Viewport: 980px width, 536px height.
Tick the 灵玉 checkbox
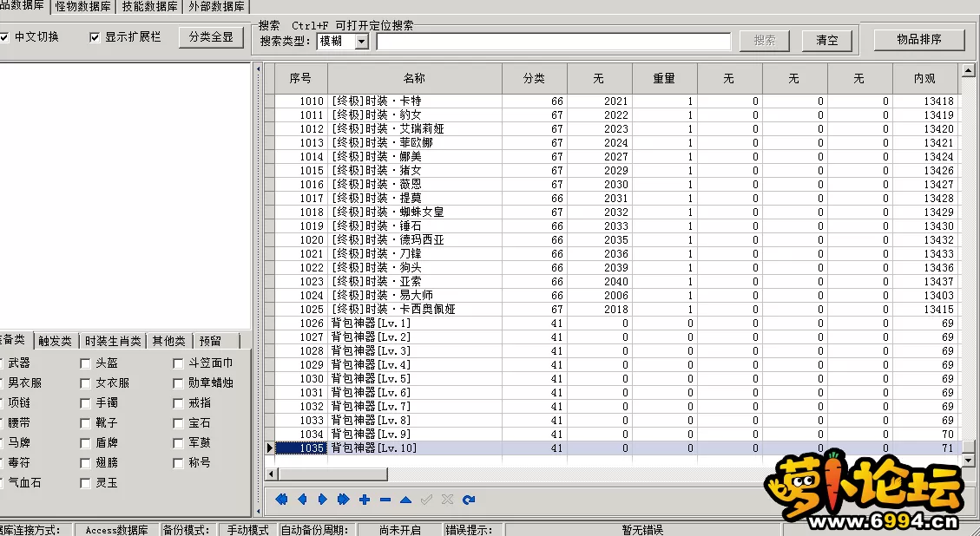point(86,483)
